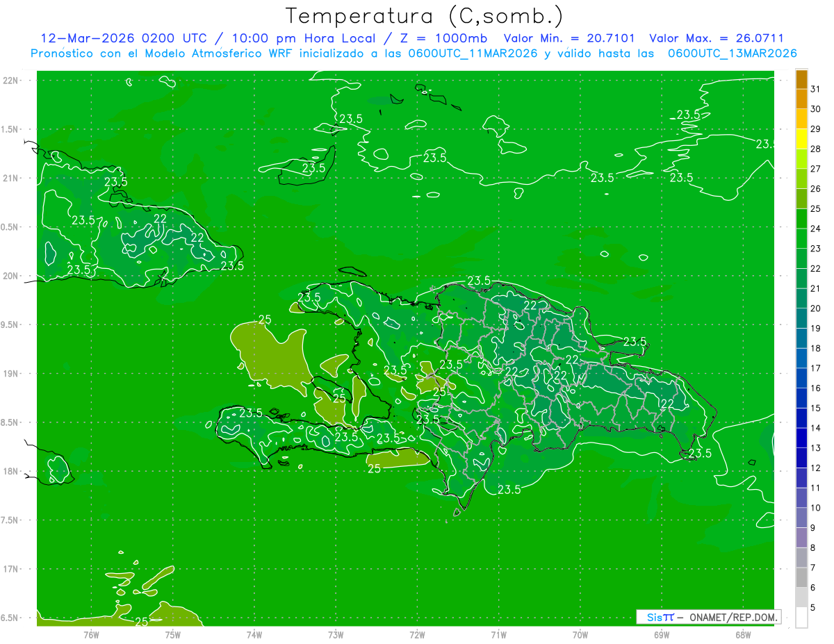Click the "70W" longitude axis label
Image resolution: width=834 pixels, height=644 pixels.
pos(580,635)
